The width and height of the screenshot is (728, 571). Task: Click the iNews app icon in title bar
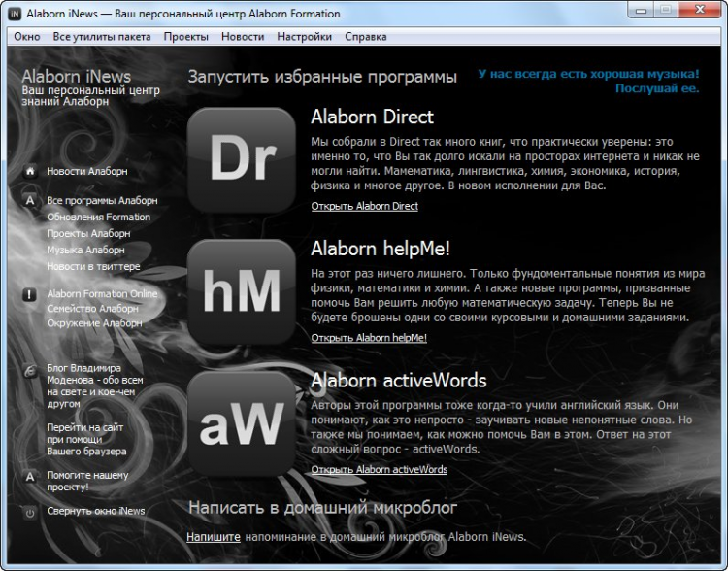(x=15, y=14)
